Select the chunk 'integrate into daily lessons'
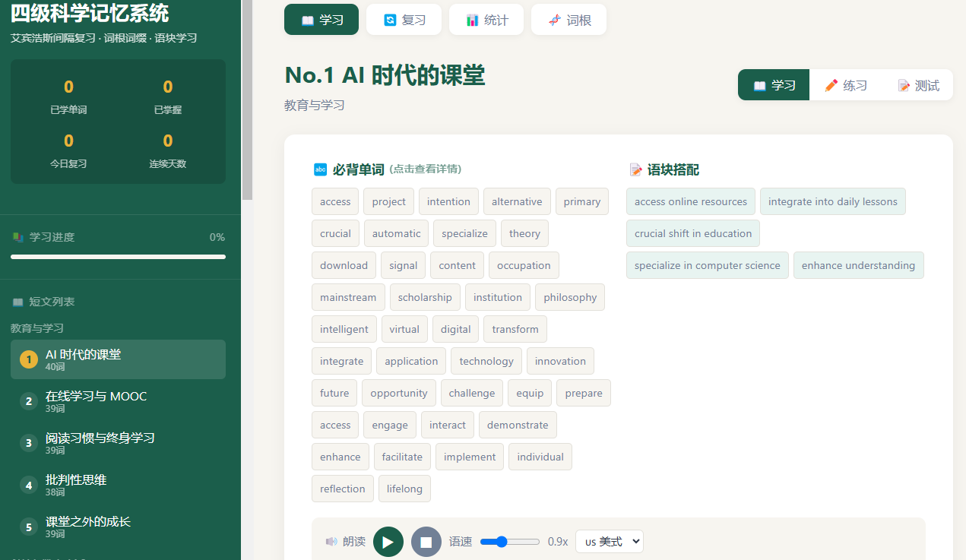 pos(833,201)
